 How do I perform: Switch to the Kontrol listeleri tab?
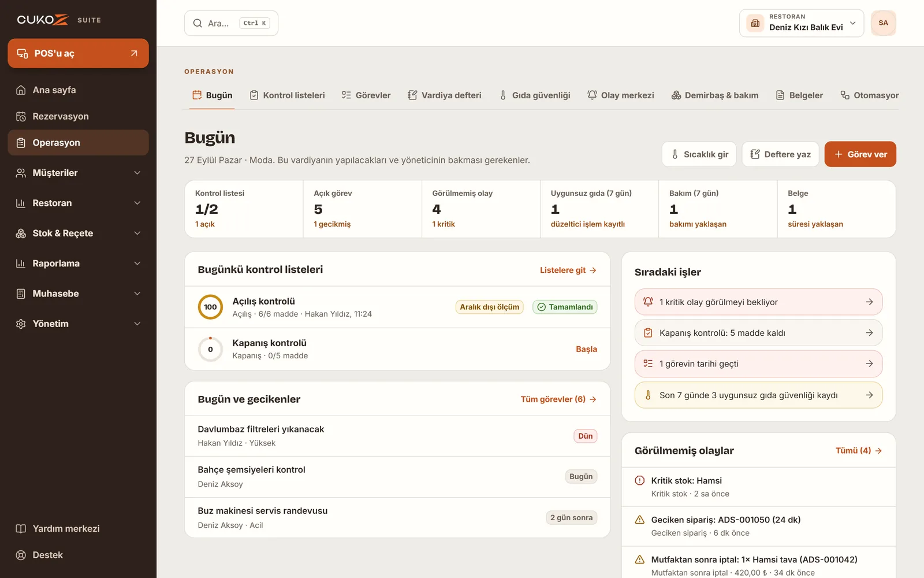[x=287, y=95]
